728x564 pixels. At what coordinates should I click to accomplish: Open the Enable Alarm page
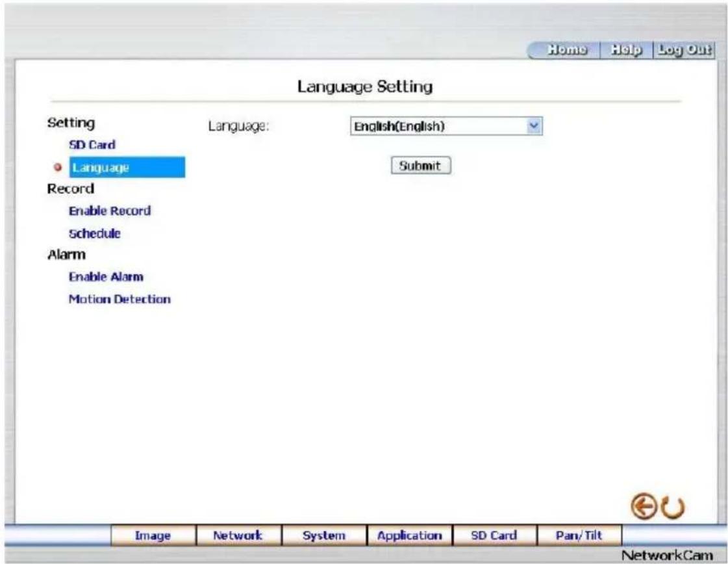[x=106, y=277]
